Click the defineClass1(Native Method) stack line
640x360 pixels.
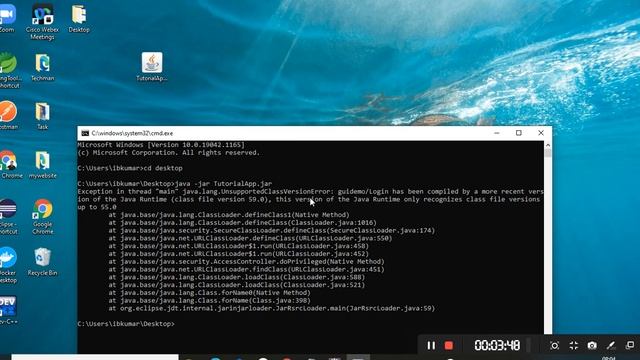[x=229, y=215]
